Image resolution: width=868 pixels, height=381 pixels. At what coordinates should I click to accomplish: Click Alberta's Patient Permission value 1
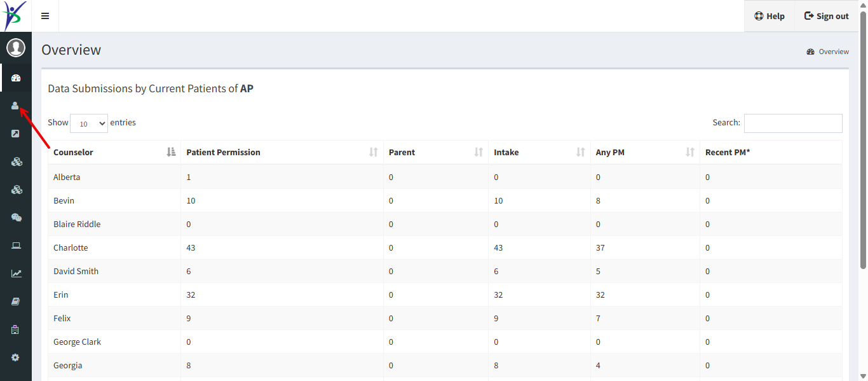tap(189, 177)
